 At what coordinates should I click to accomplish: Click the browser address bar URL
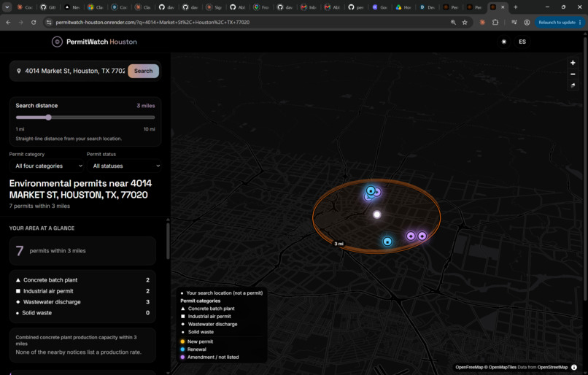click(x=152, y=22)
